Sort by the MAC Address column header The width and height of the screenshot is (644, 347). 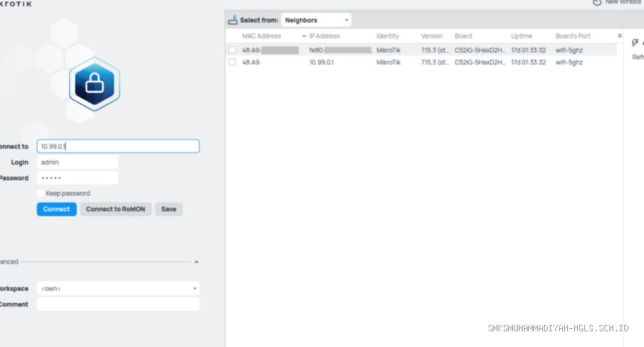pyautogui.click(x=262, y=36)
